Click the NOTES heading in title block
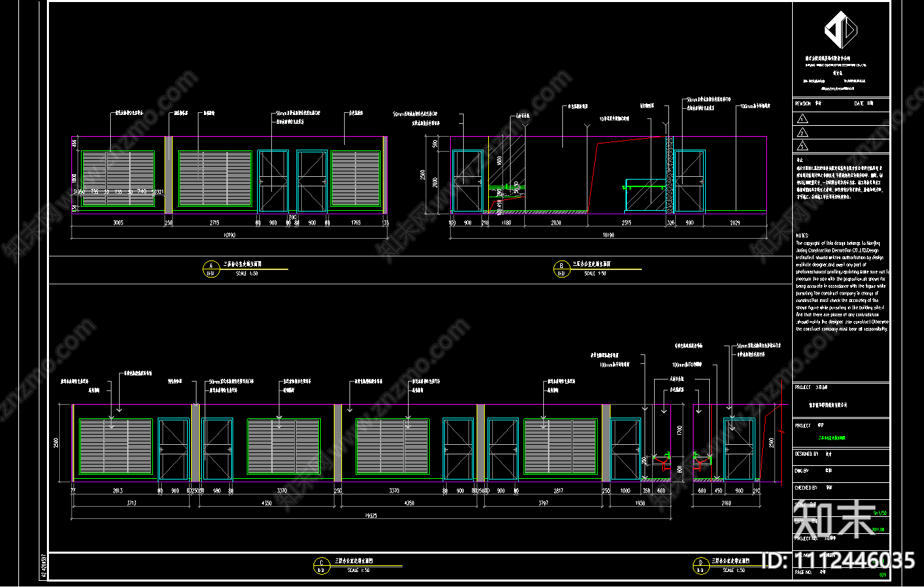This screenshot has height=587, width=924. [x=802, y=236]
